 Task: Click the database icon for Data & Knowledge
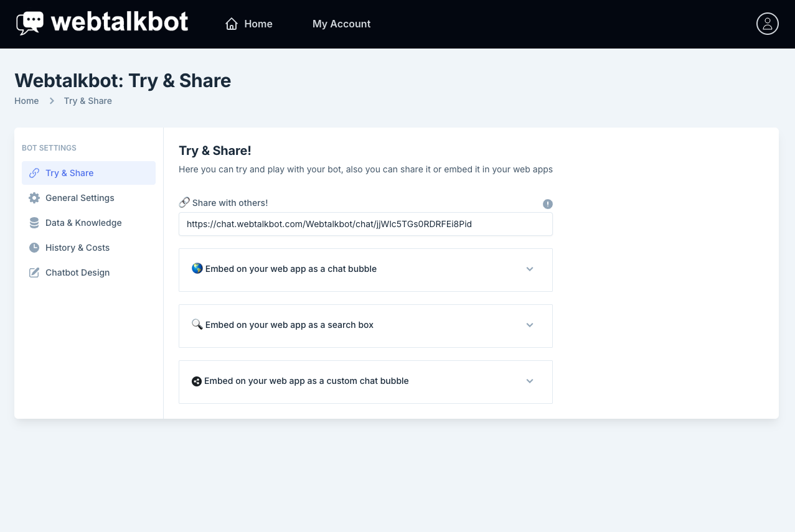pyautogui.click(x=34, y=223)
